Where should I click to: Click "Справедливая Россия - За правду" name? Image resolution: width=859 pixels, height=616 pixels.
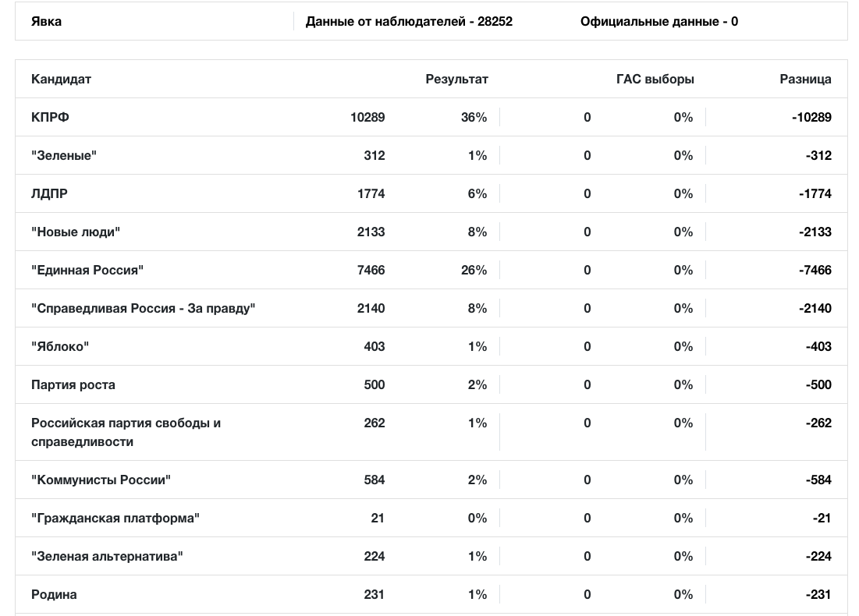pos(144,308)
